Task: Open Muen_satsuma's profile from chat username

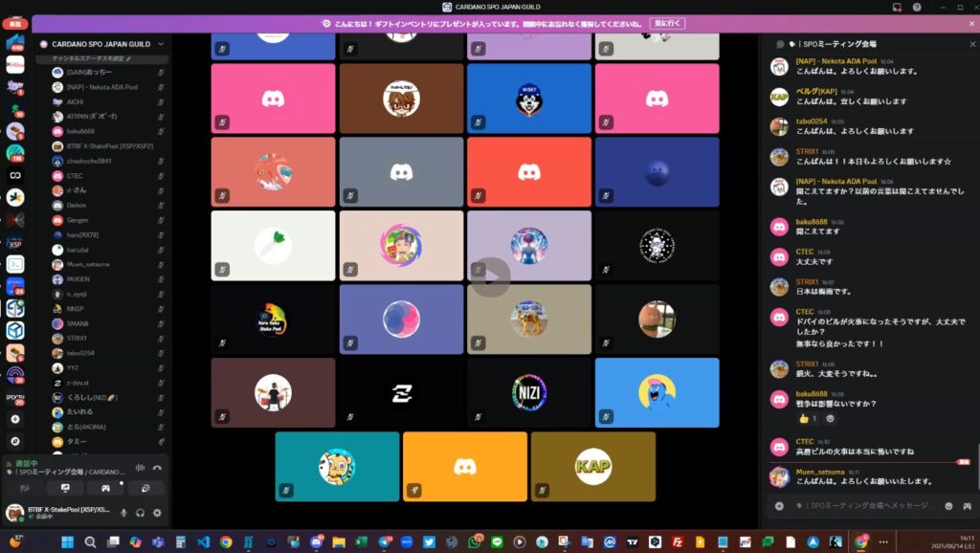Action: [x=820, y=472]
